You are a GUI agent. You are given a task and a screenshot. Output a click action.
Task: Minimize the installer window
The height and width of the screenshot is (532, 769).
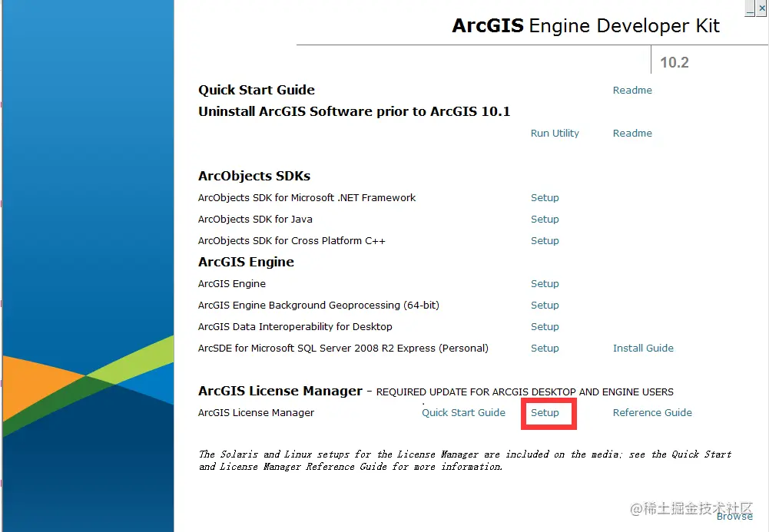coord(750,8)
